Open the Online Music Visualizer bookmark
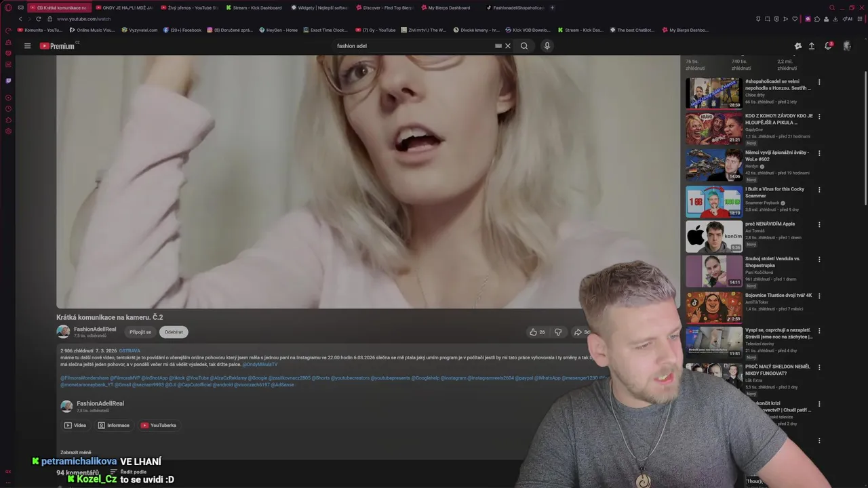The width and height of the screenshot is (868, 488). point(93,30)
